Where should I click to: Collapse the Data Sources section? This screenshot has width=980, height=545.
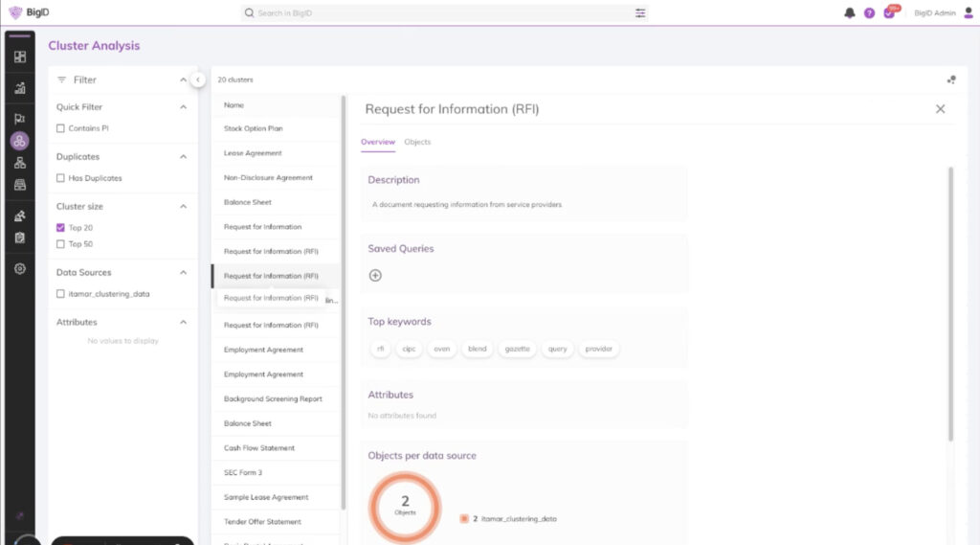click(183, 273)
